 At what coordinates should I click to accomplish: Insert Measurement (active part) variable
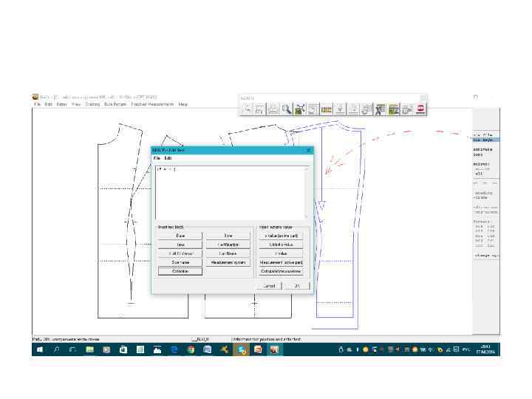click(281, 262)
